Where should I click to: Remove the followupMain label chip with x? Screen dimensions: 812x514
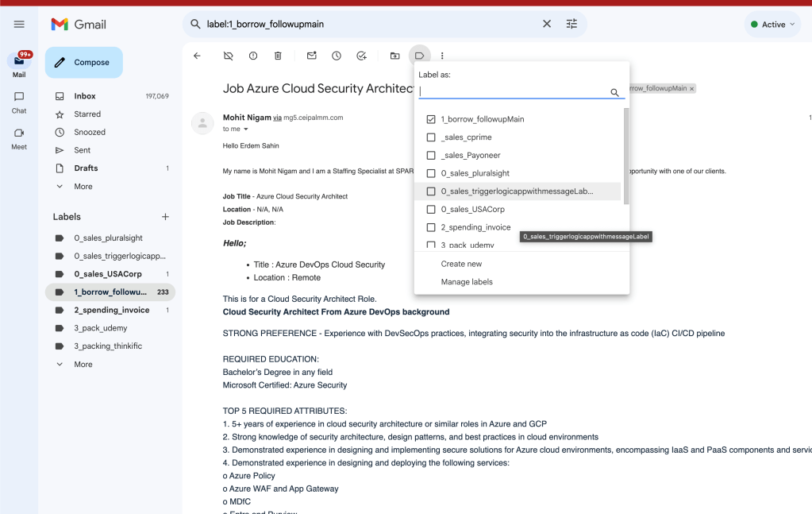tap(692, 89)
